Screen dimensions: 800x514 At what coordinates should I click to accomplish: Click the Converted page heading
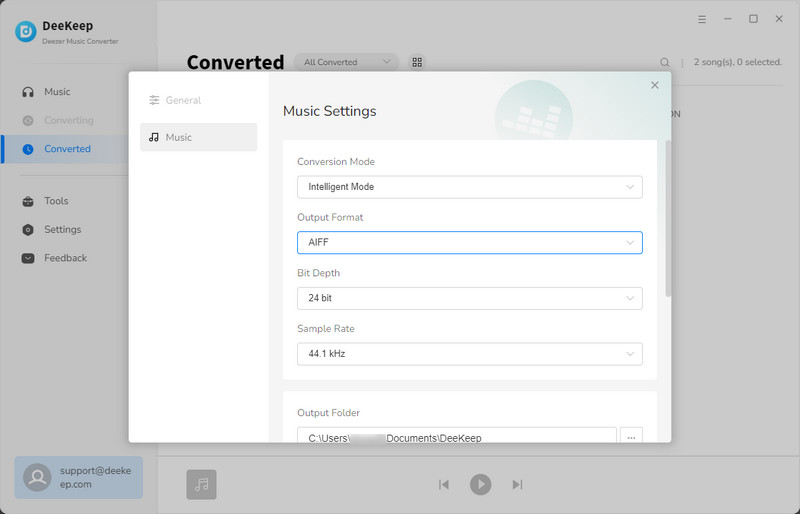(x=235, y=62)
